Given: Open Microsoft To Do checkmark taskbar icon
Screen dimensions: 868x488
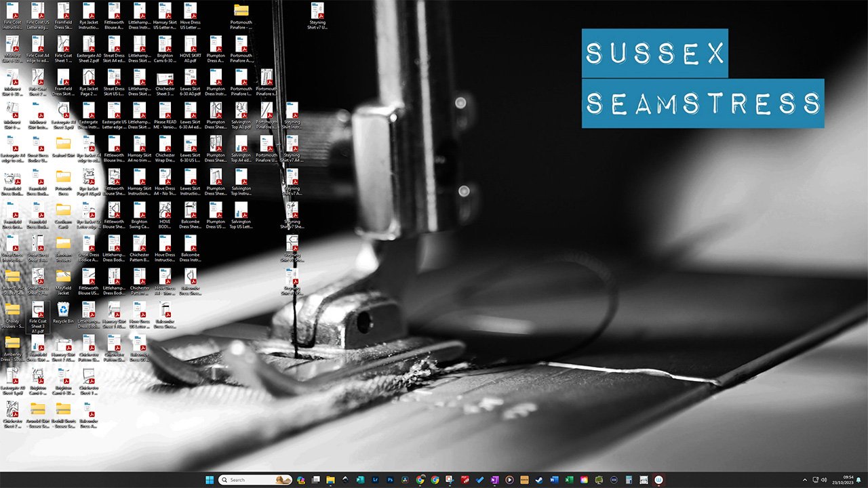Looking at the screenshot, I should click(x=480, y=480).
